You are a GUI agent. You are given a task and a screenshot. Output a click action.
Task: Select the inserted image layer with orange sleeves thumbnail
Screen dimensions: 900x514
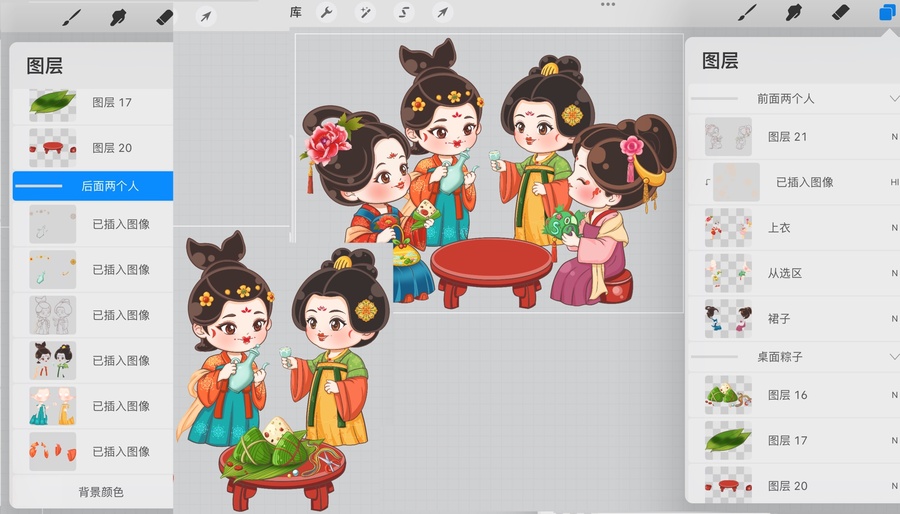click(93, 451)
